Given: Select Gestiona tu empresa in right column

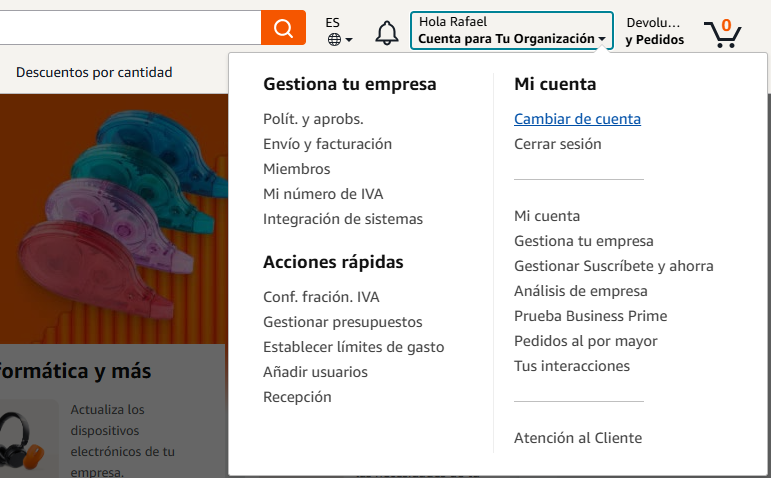Looking at the screenshot, I should tap(584, 241).
